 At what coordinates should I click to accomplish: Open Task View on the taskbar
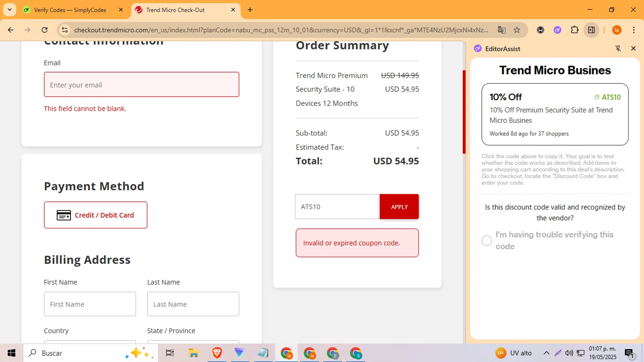point(170,353)
